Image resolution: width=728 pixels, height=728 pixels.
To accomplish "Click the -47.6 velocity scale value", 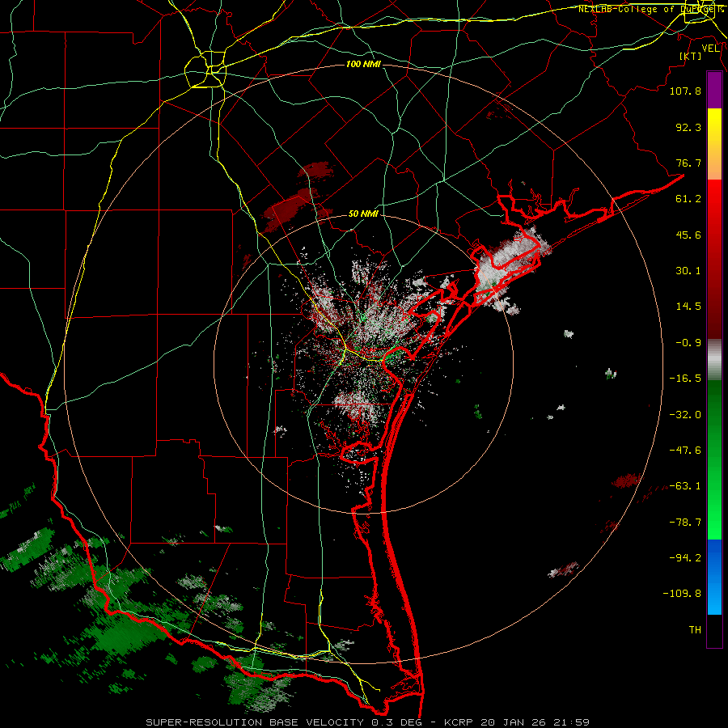I will point(685,451).
